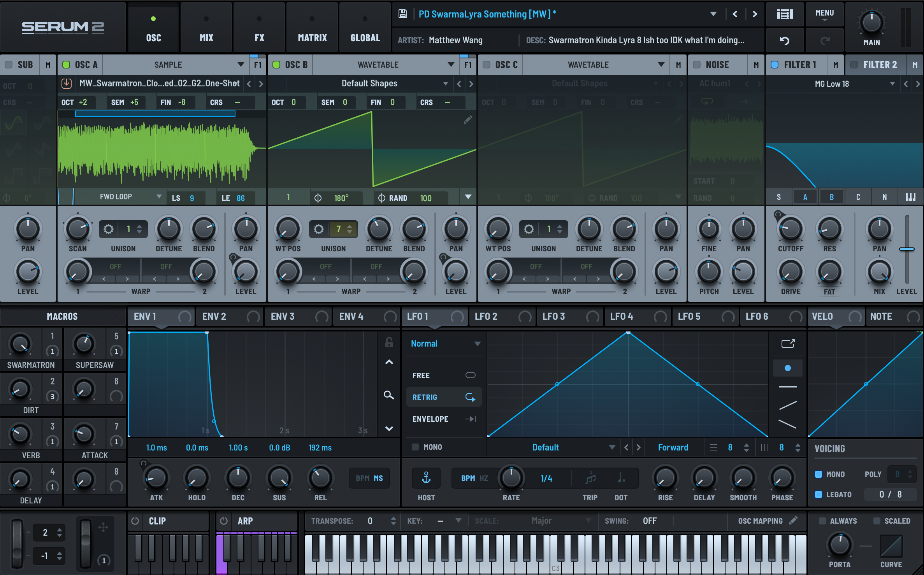Click the LFO 1 export shape icon
Viewport: 924px width, 575px height.
pyautogui.click(x=788, y=344)
